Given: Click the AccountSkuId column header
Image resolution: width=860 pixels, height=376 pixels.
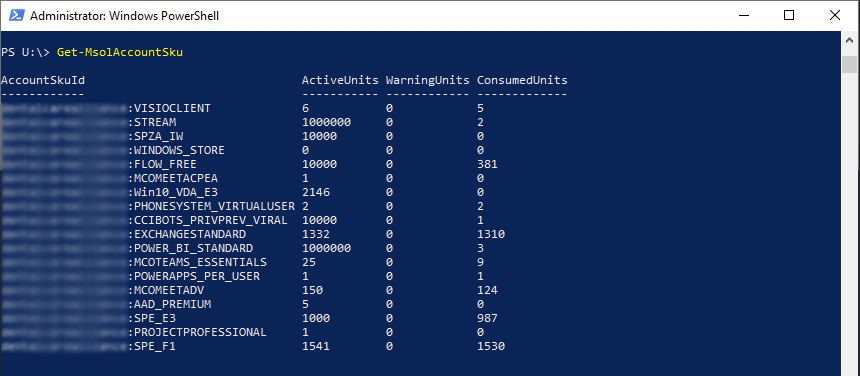Looking at the screenshot, I should click(43, 81).
